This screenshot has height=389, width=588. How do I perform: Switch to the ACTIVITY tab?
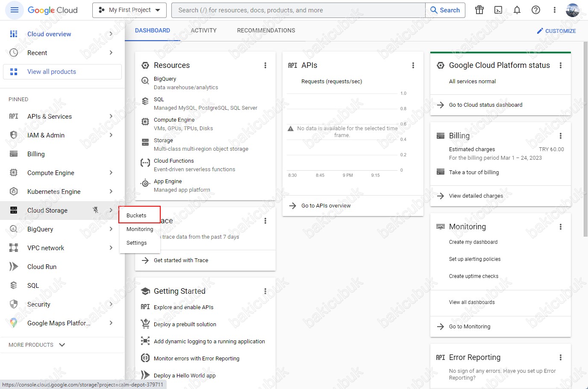(x=203, y=30)
